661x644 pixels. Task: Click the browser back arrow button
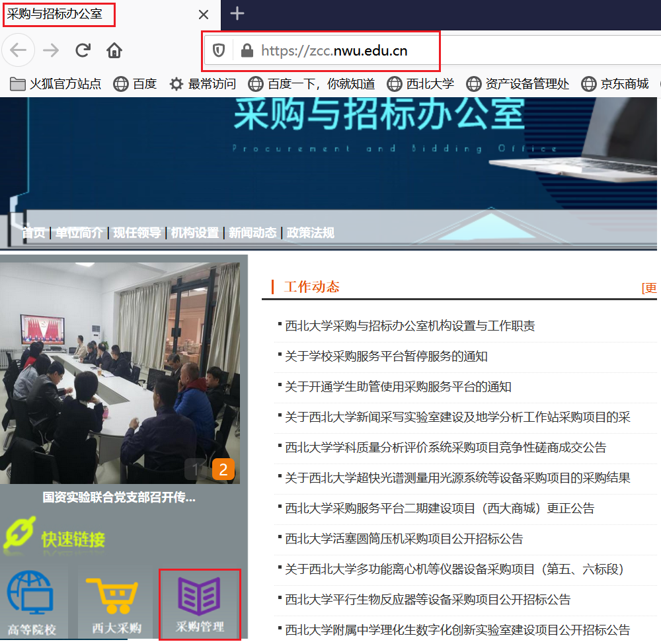pyautogui.click(x=18, y=50)
